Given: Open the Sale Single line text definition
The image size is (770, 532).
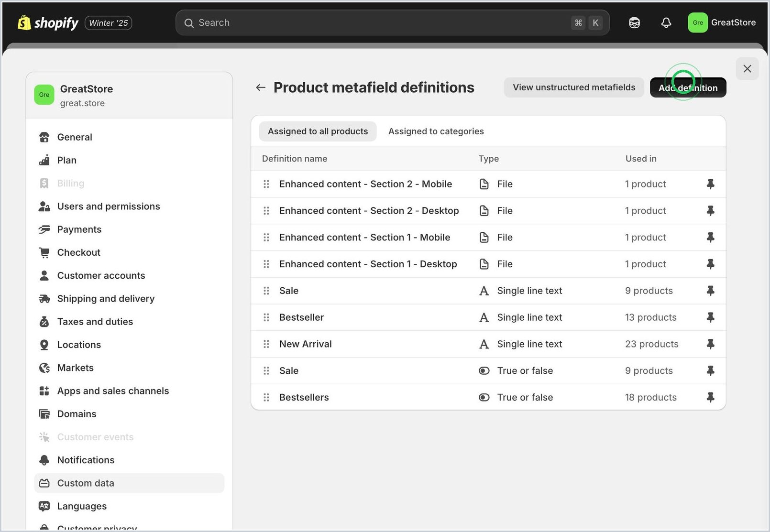Looking at the screenshot, I should click(x=488, y=291).
